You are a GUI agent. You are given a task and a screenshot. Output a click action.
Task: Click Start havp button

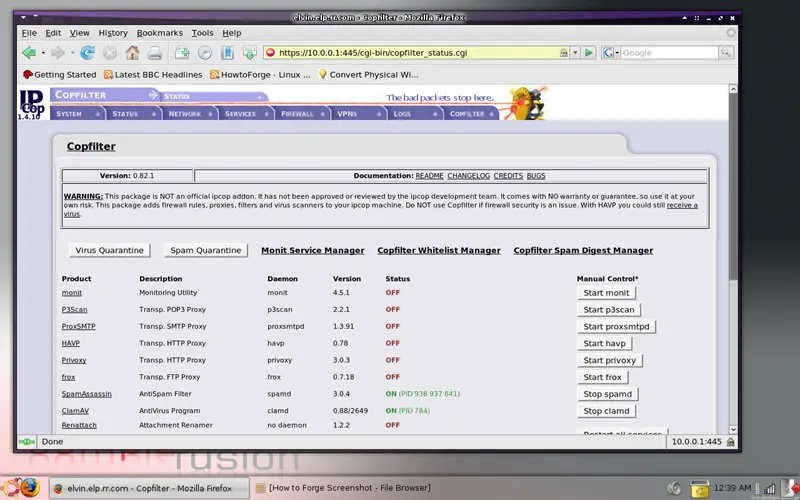[604, 343]
